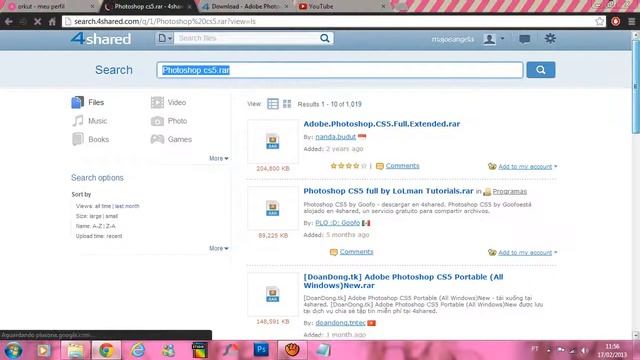640x360 pixels.
Task: Sort by views all time
Action: [103, 206]
